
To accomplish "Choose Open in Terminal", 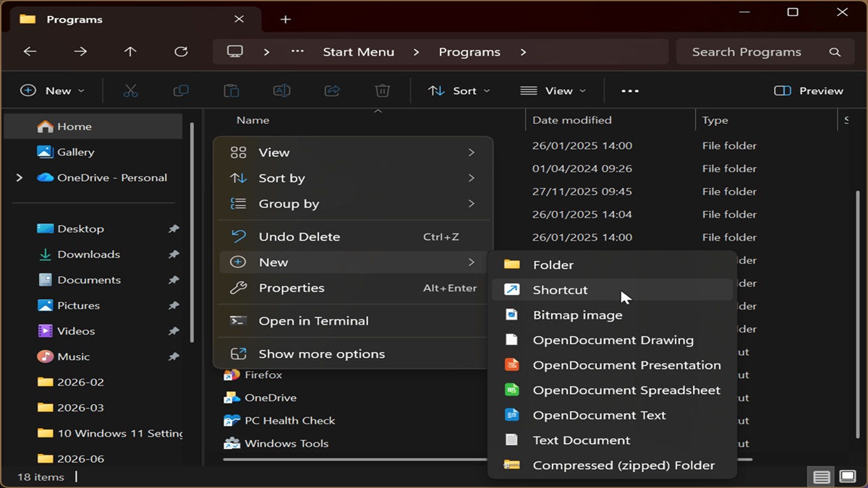I will coord(354,321).
